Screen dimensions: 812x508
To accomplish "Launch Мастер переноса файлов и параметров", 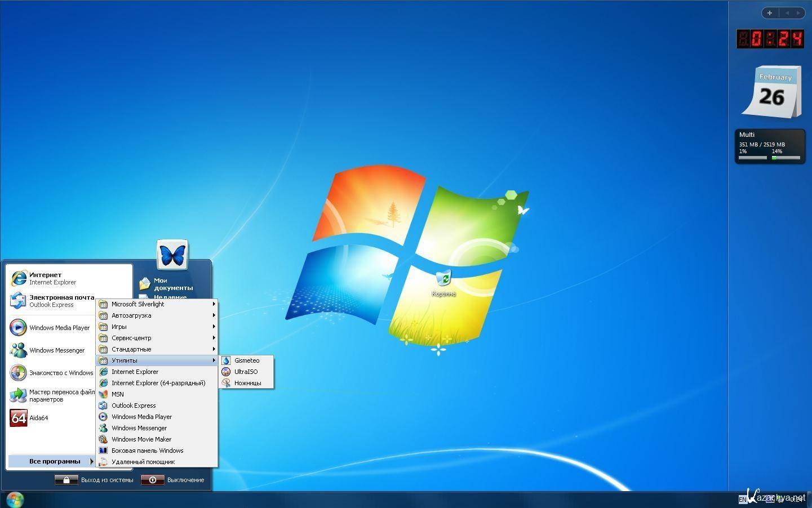I will coord(52,395).
